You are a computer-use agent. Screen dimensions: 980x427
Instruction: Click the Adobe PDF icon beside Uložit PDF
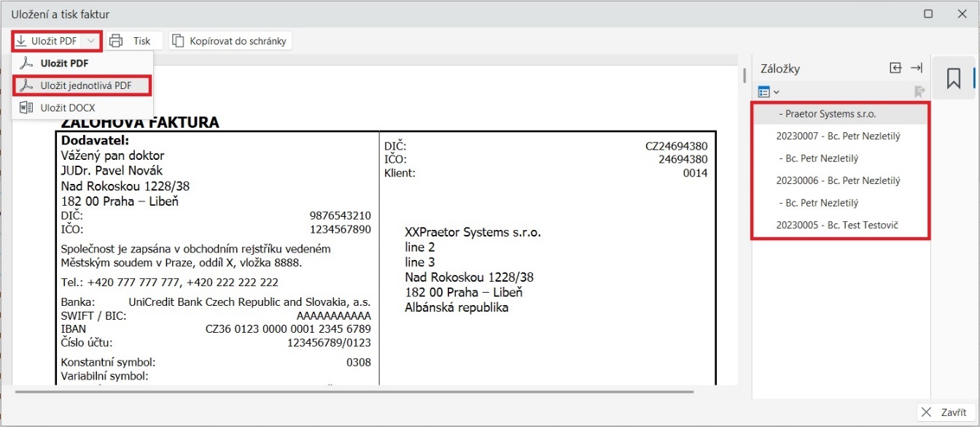(x=26, y=63)
